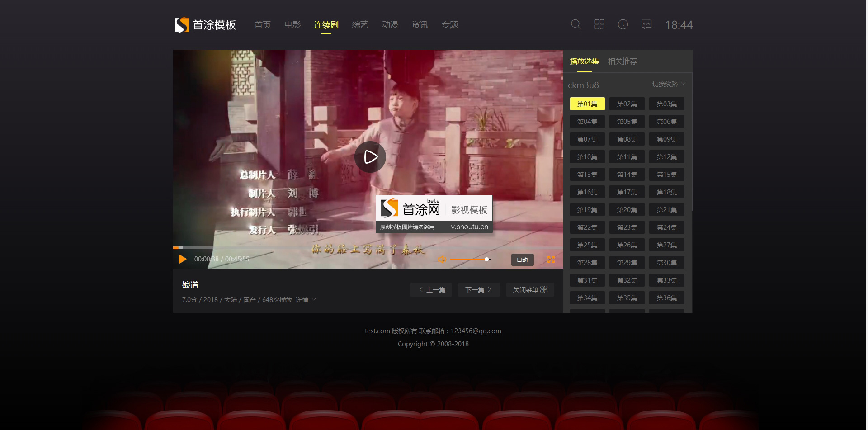Screen dimensions: 868x430
Task: Select episode 第18集
Action: [667, 192]
